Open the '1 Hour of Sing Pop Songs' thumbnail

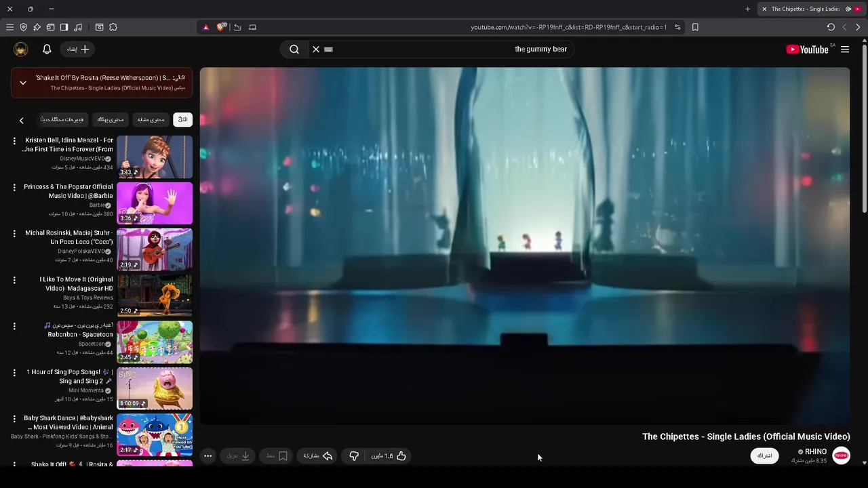pyautogui.click(x=155, y=389)
